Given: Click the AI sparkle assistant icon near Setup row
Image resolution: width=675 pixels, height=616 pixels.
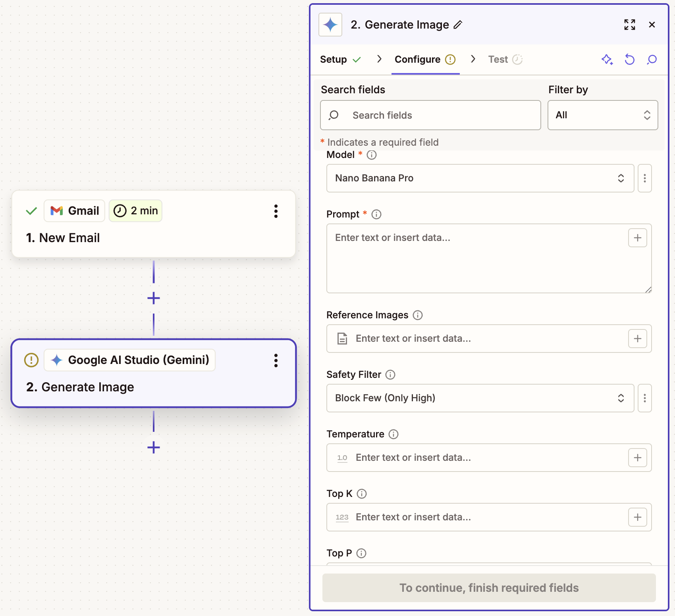Looking at the screenshot, I should (x=607, y=60).
